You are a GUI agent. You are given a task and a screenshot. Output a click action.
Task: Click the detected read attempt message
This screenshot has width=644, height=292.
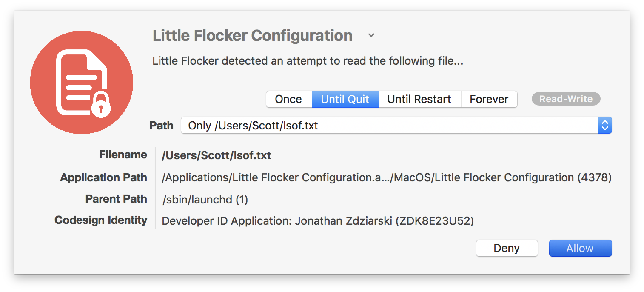(x=308, y=61)
